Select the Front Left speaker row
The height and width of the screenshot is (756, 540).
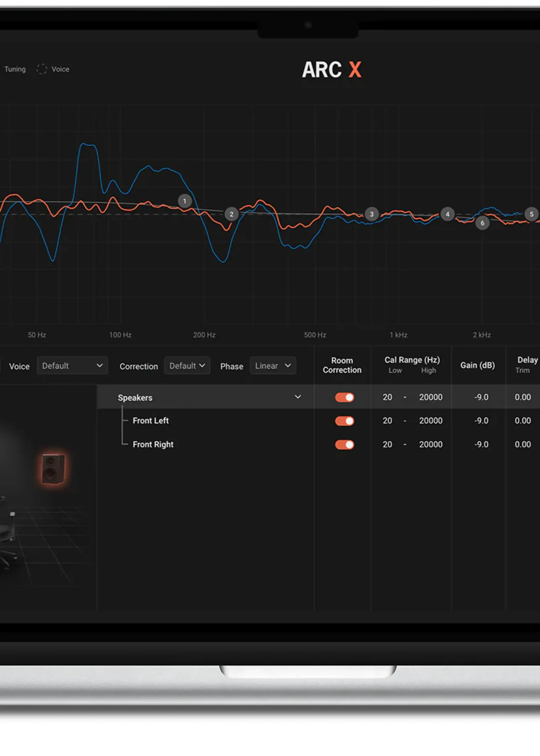click(151, 421)
